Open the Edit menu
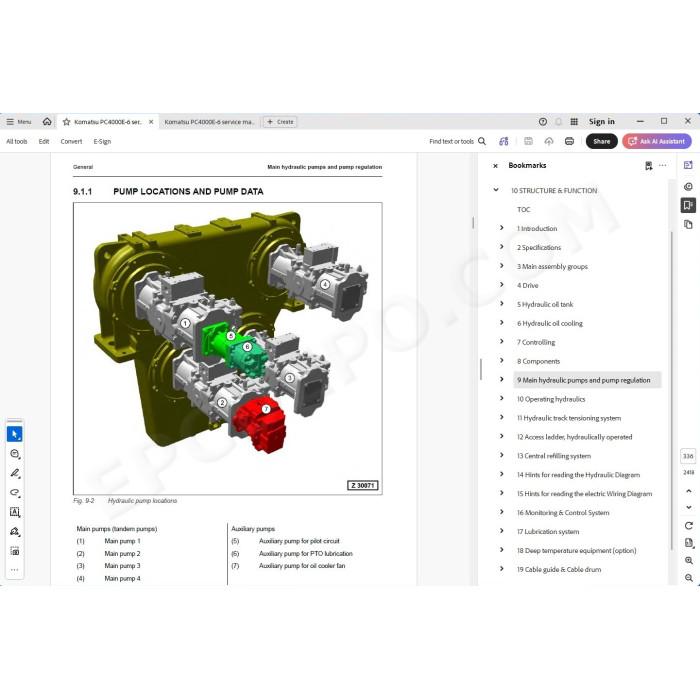The image size is (700, 700). tap(44, 141)
